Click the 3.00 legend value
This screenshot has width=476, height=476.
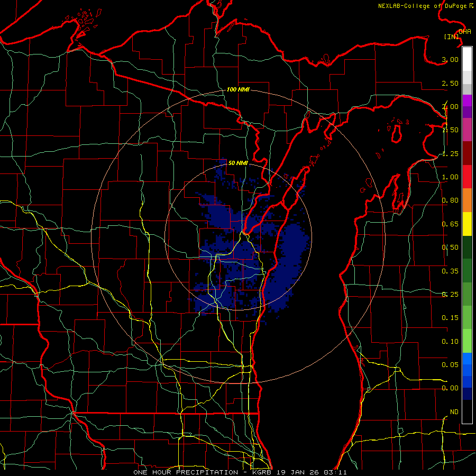(450, 59)
